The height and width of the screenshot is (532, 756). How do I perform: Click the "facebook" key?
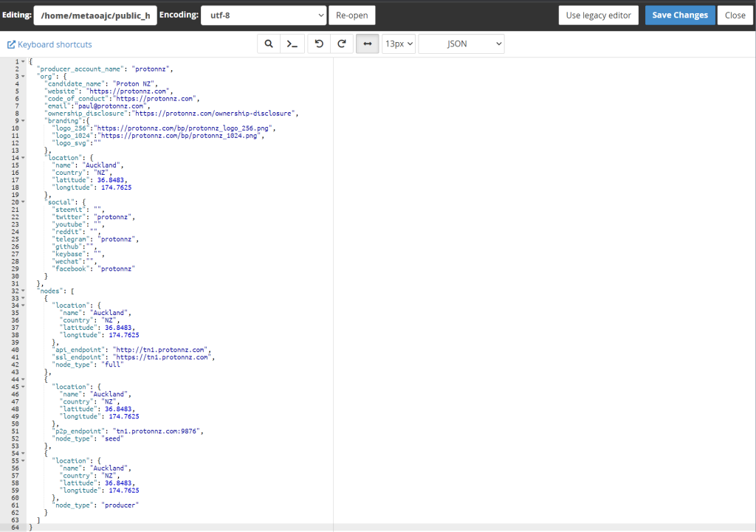(71, 269)
